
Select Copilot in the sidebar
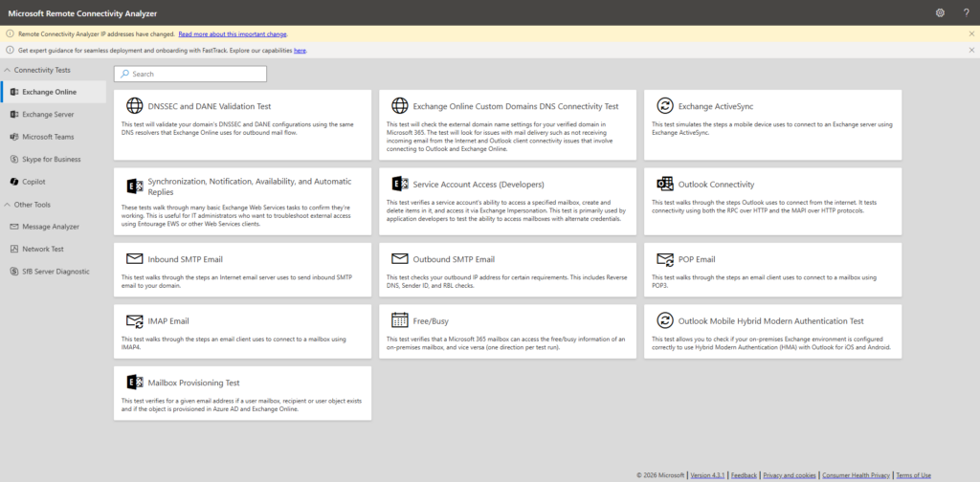pos(33,182)
